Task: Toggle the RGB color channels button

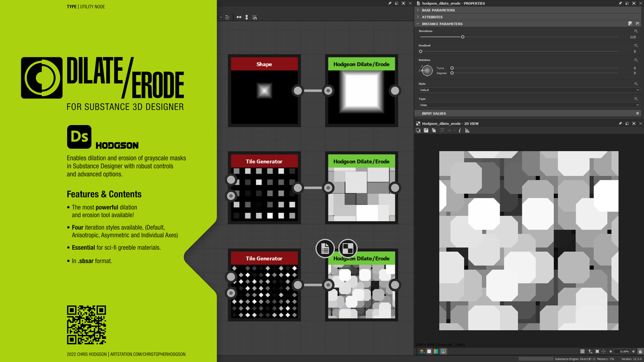Action: [x=436, y=351]
